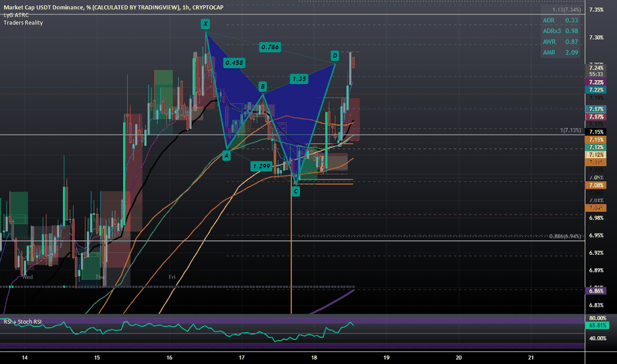Click date 19 on the time axis
The width and height of the screenshot is (617, 364).
point(387,357)
